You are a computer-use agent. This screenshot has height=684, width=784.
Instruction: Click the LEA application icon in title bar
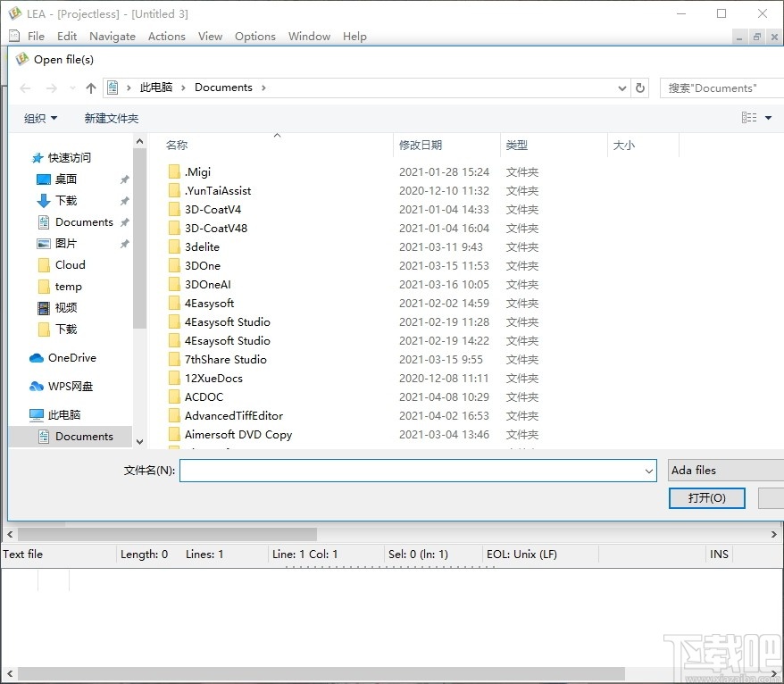15,13
